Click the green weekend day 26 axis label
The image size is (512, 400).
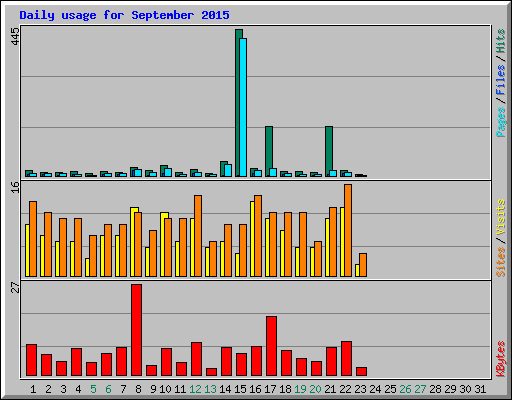(x=405, y=389)
